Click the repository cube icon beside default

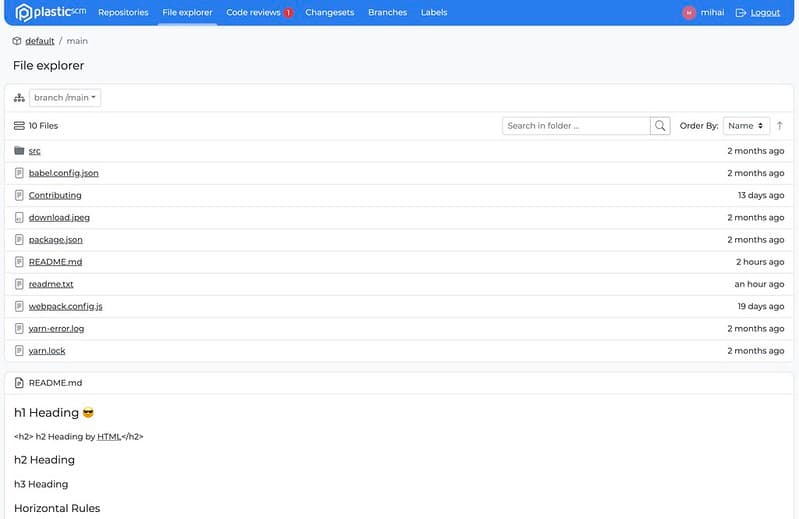click(x=17, y=41)
